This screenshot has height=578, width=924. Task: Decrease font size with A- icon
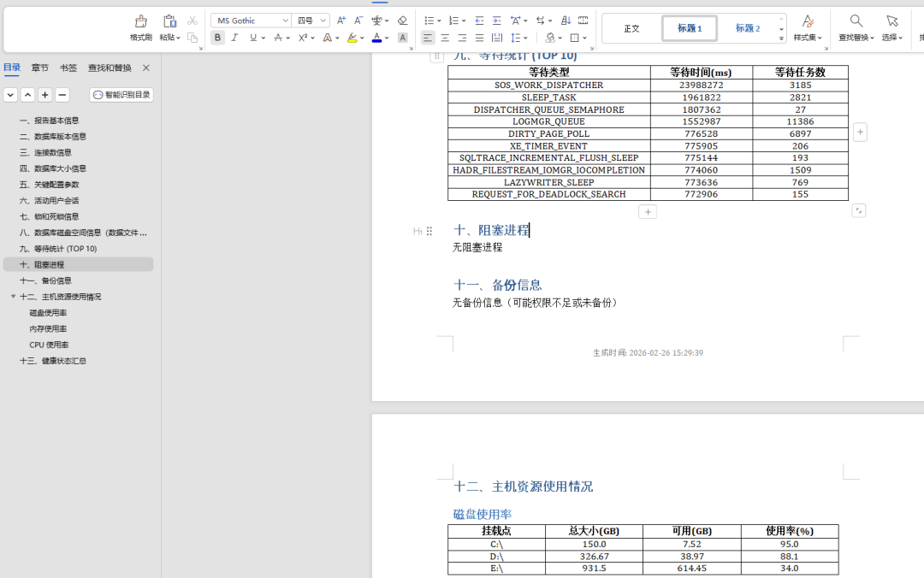358,21
